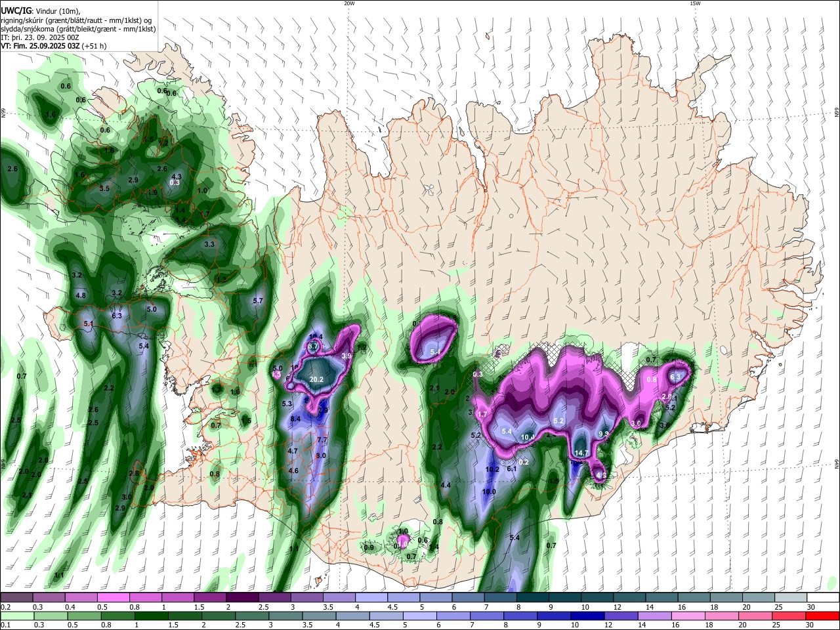Click the 64N latitude label on right edge
The image size is (840, 630).
pos(837,464)
